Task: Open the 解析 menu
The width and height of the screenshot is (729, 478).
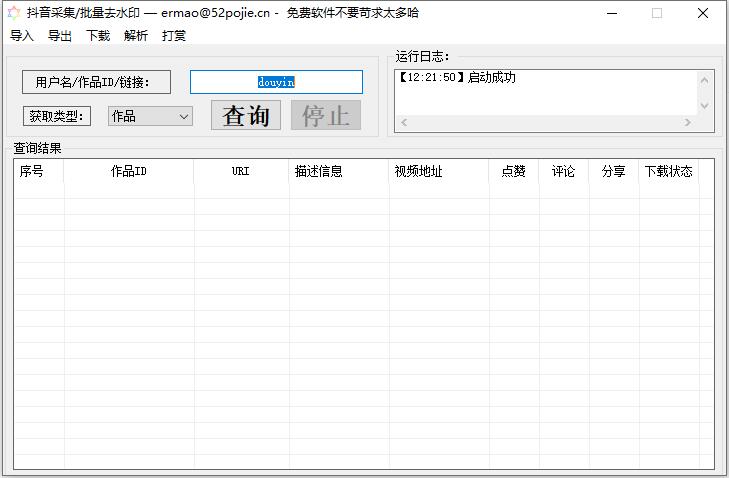Action: (136, 35)
